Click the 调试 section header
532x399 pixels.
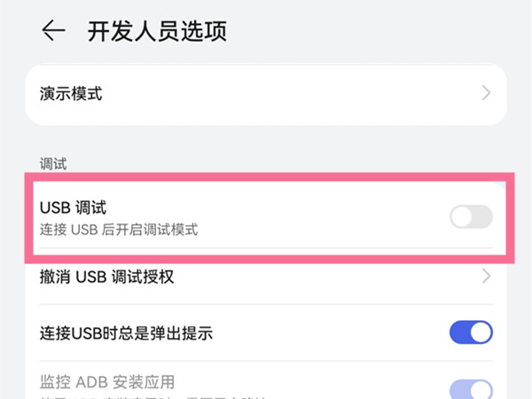tap(53, 163)
